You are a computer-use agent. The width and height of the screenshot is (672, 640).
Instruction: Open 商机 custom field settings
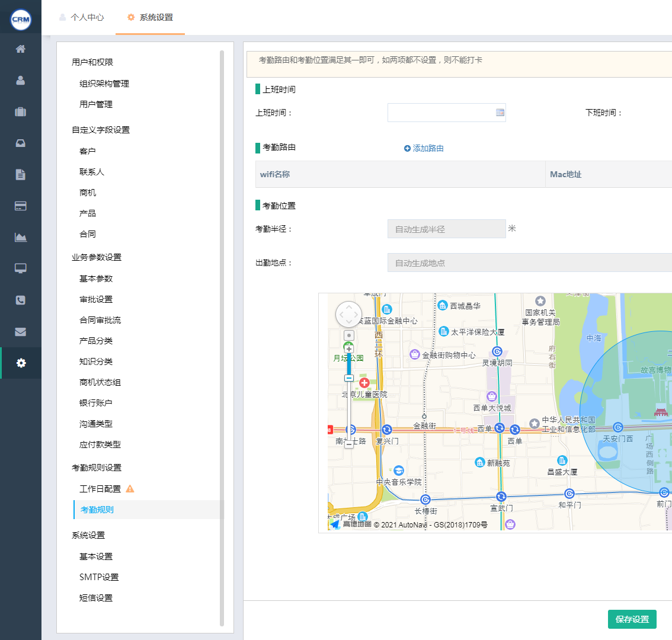(x=88, y=193)
